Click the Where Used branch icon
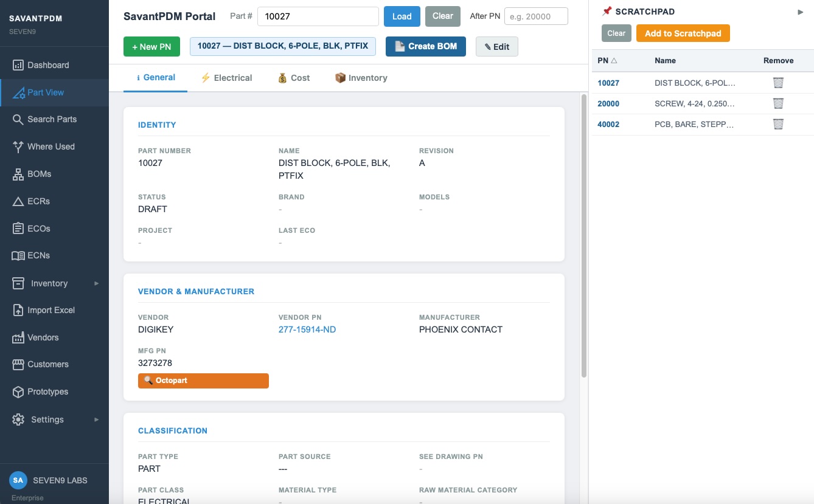The image size is (814, 504). click(18, 147)
